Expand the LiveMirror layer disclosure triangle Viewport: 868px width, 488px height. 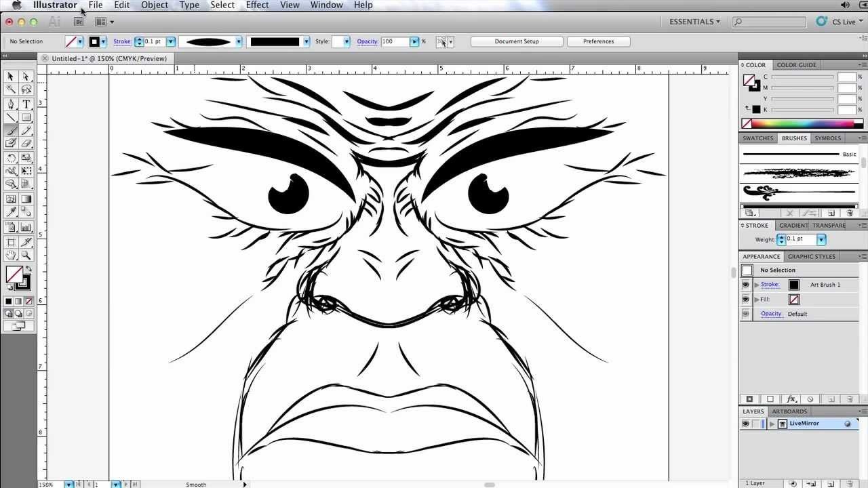(772, 424)
